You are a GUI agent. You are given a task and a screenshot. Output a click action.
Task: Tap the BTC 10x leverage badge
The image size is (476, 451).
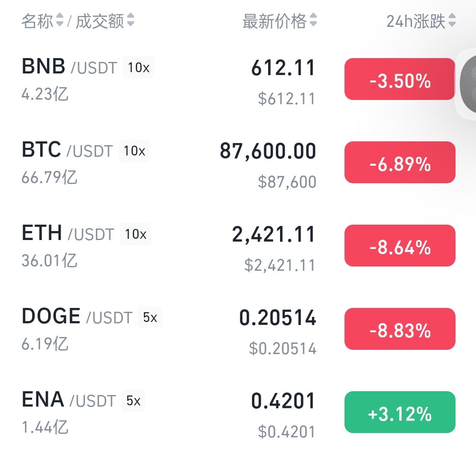point(134,151)
